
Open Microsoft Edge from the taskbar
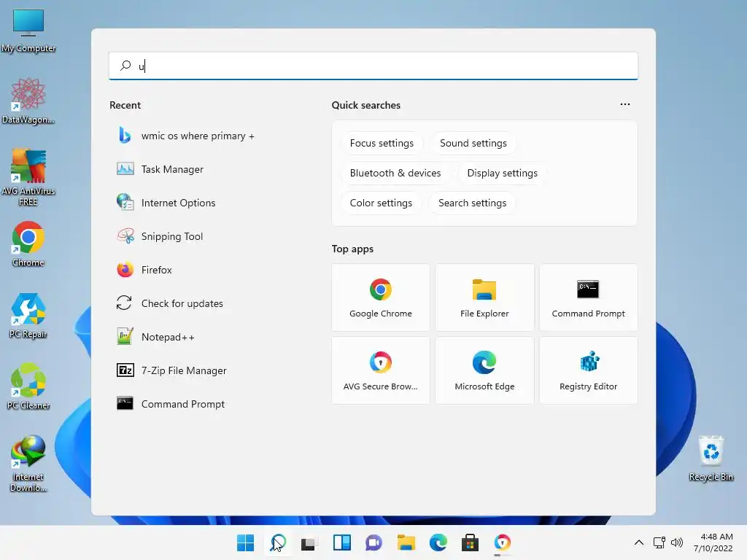click(x=438, y=542)
